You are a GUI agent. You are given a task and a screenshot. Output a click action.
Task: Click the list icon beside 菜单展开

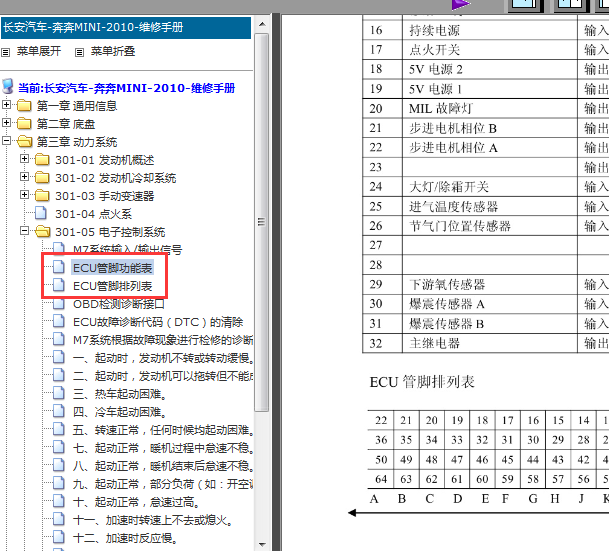tap(5, 52)
